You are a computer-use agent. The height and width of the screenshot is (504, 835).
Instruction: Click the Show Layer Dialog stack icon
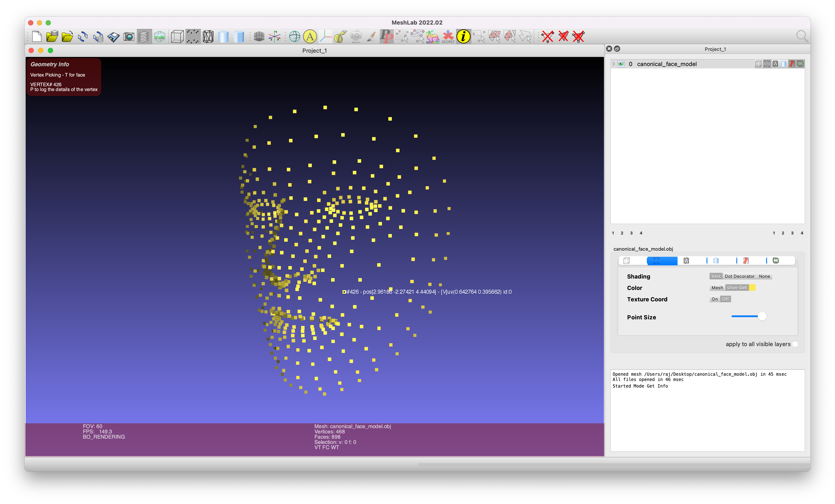(144, 37)
